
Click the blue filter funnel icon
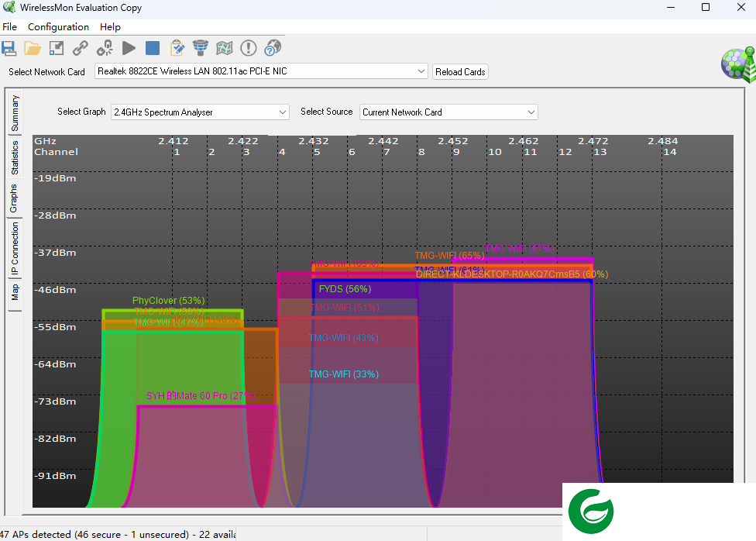click(x=201, y=48)
